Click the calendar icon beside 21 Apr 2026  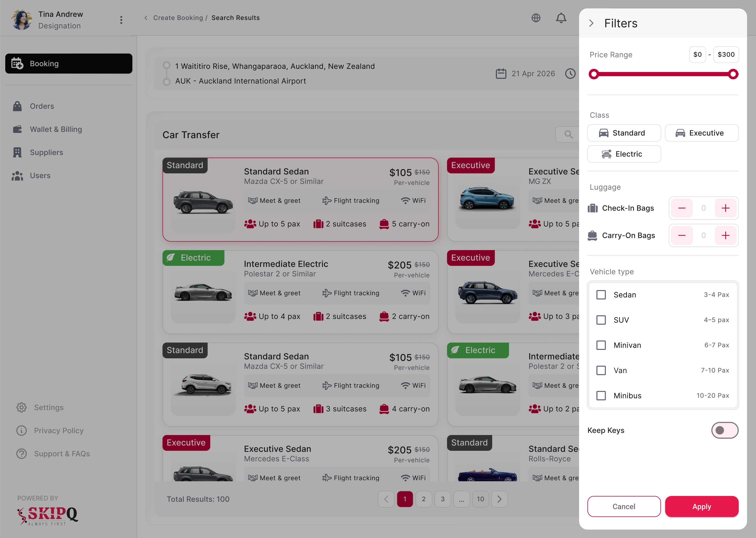pyautogui.click(x=501, y=74)
